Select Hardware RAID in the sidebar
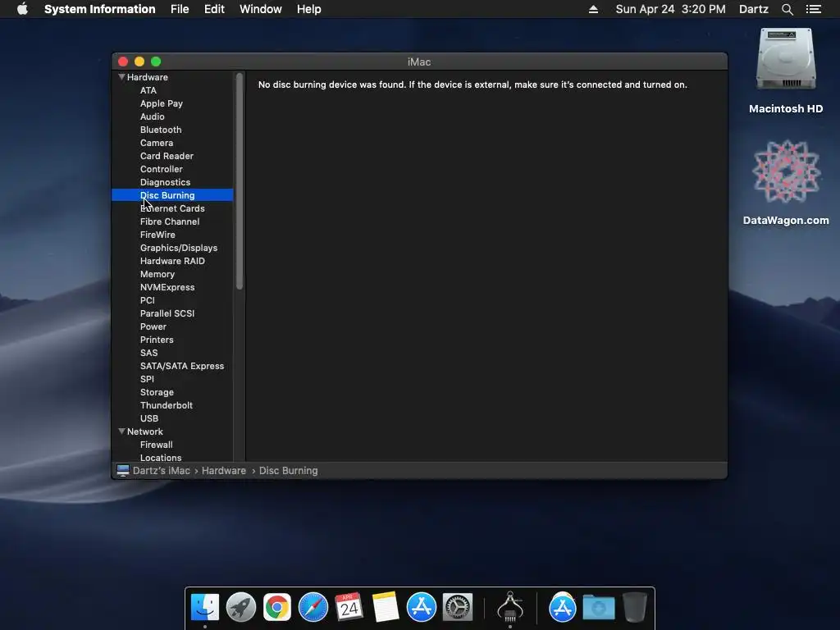840x630 pixels. tap(172, 261)
